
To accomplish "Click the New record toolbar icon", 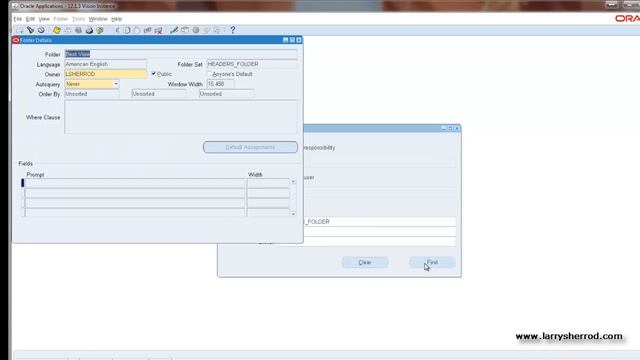I will [19, 30].
